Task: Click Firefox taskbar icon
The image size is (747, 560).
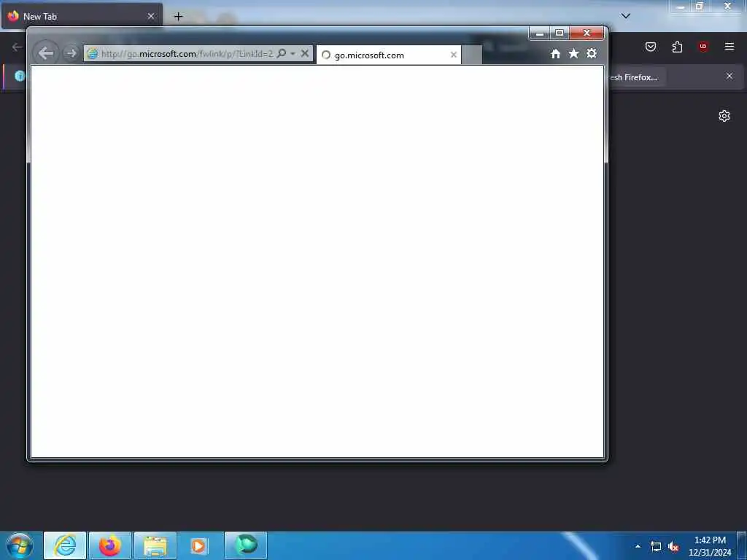Action: [110, 545]
